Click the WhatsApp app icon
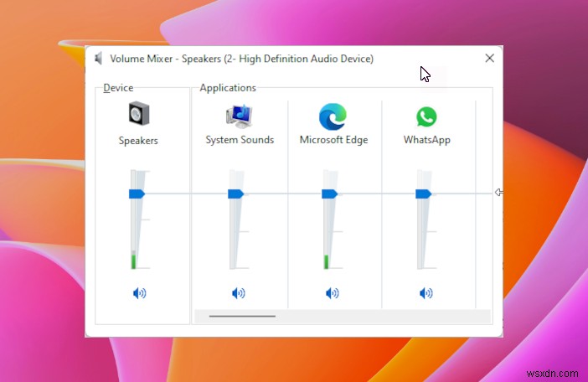Screen dimensions: 588x382 click(426, 117)
